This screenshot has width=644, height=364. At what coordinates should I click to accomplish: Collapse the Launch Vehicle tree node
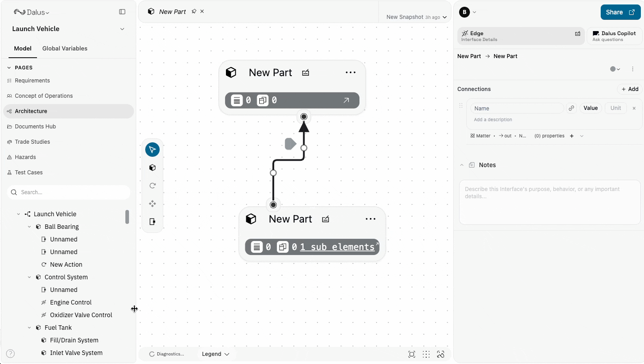pyautogui.click(x=18, y=214)
